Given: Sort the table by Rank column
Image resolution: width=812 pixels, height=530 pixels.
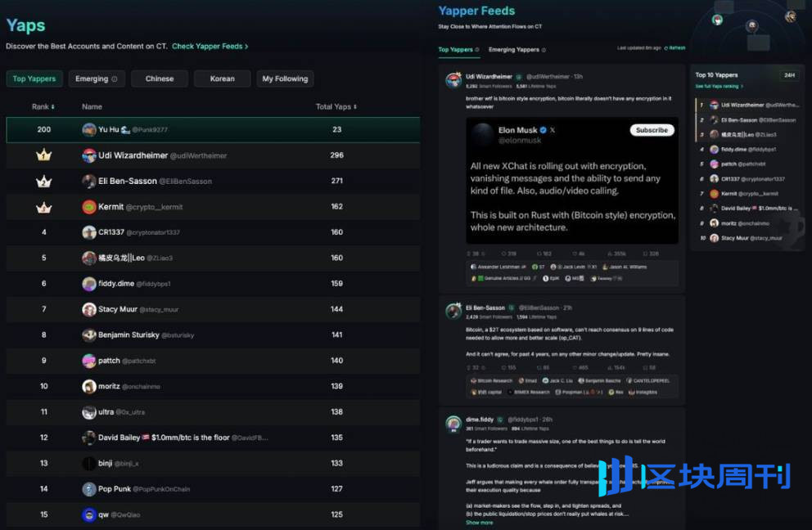Looking at the screenshot, I should tap(43, 107).
